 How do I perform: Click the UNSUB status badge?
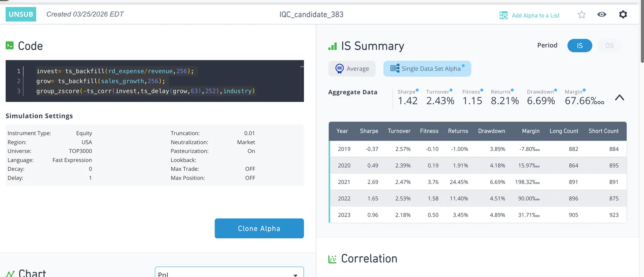click(x=21, y=14)
